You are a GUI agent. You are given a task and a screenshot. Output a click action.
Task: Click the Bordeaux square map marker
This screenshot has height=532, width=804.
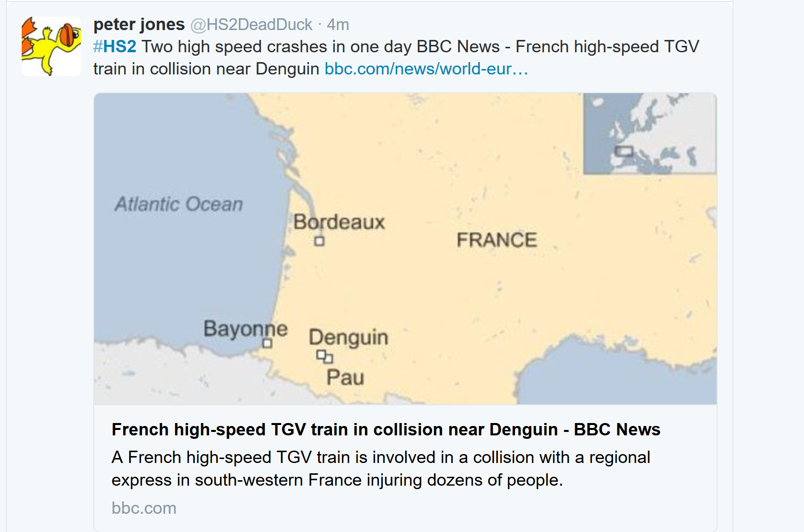(x=320, y=241)
